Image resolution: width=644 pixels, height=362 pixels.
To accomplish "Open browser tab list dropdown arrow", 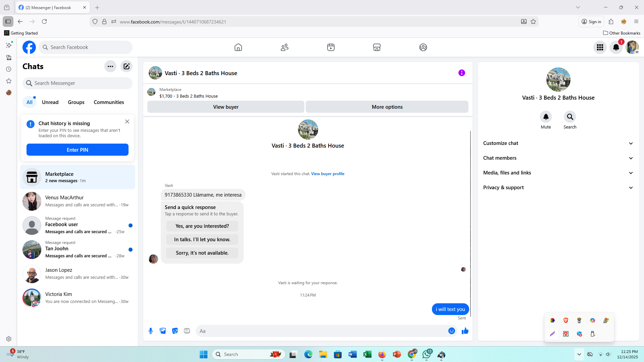I will (x=578, y=7).
